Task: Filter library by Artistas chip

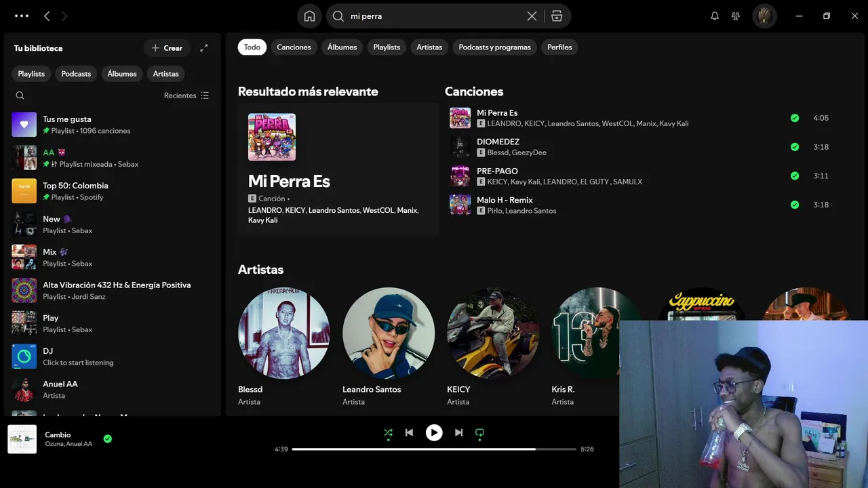Action: click(x=166, y=74)
